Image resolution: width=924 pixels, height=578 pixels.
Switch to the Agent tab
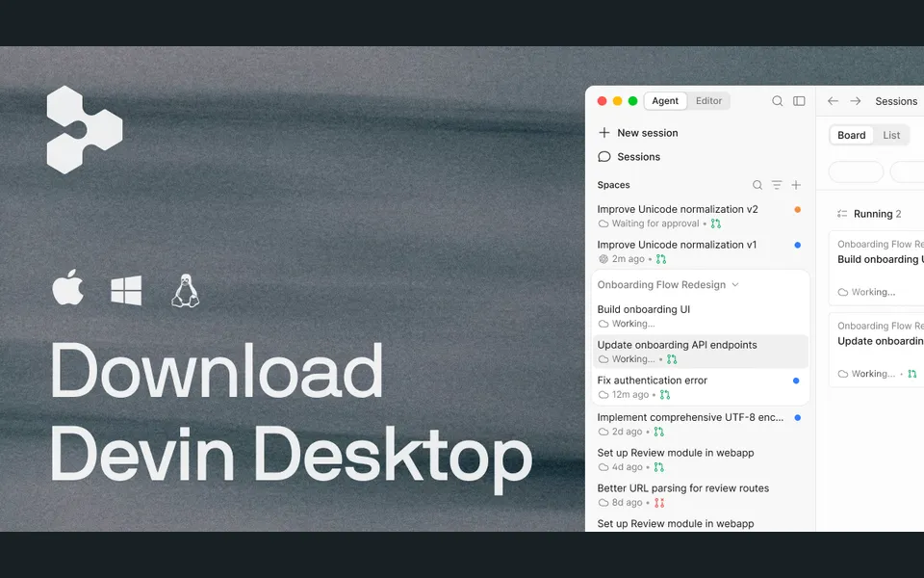665,101
